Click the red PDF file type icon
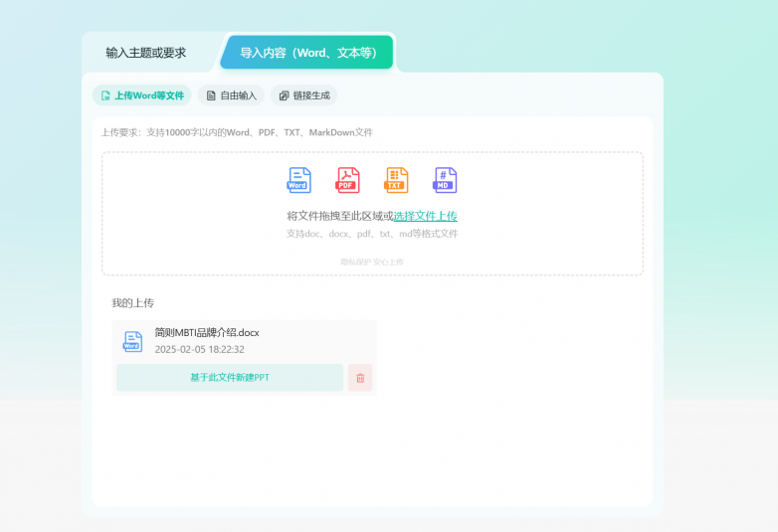778x532 pixels. (347, 180)
